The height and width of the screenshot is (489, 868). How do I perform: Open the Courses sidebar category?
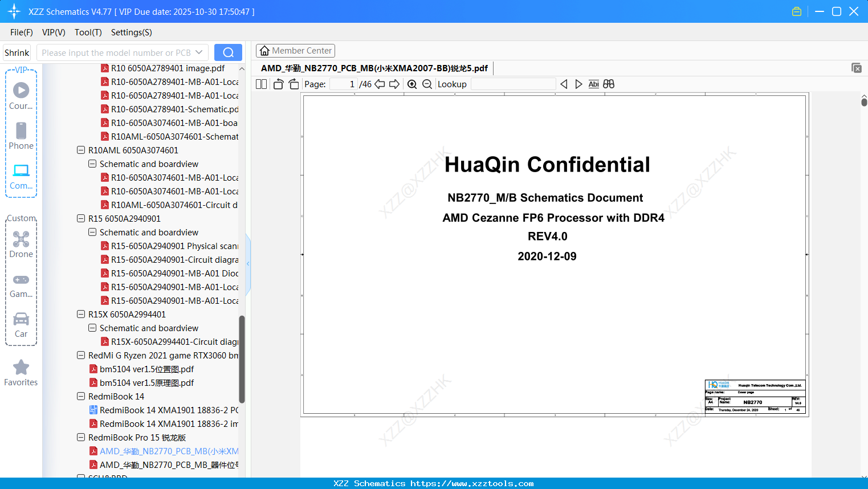pos(21,95)
